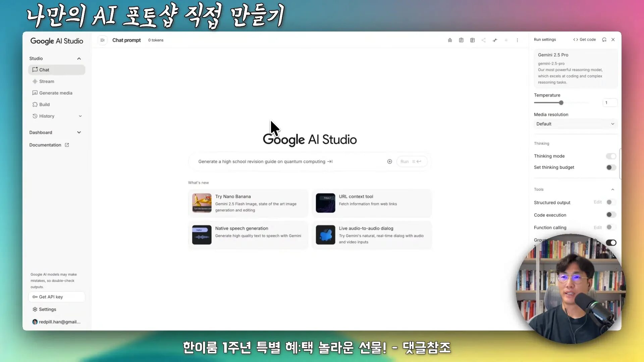This screenshot has width=644, height=362.
Task: Click the History clock icon
Action: (x=35, y=116)
